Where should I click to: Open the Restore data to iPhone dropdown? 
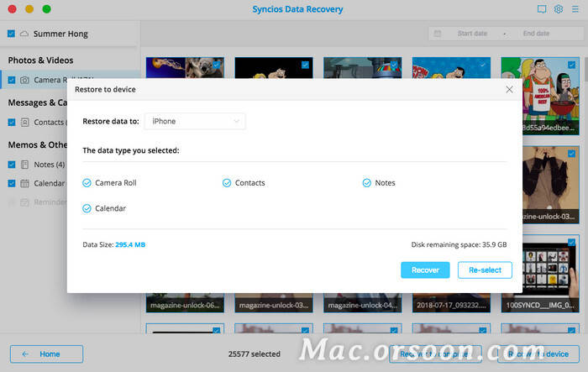(195, 121)
